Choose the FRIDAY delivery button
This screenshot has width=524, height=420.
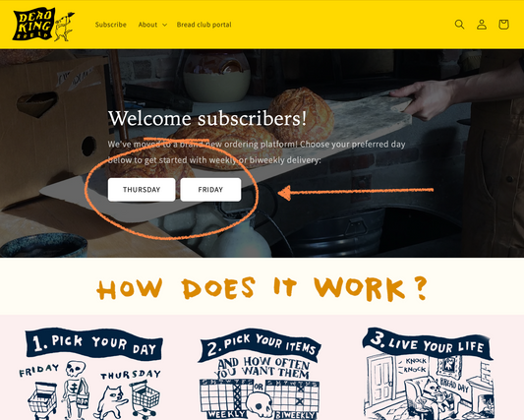pyautogui.click(x=210, y=190)
